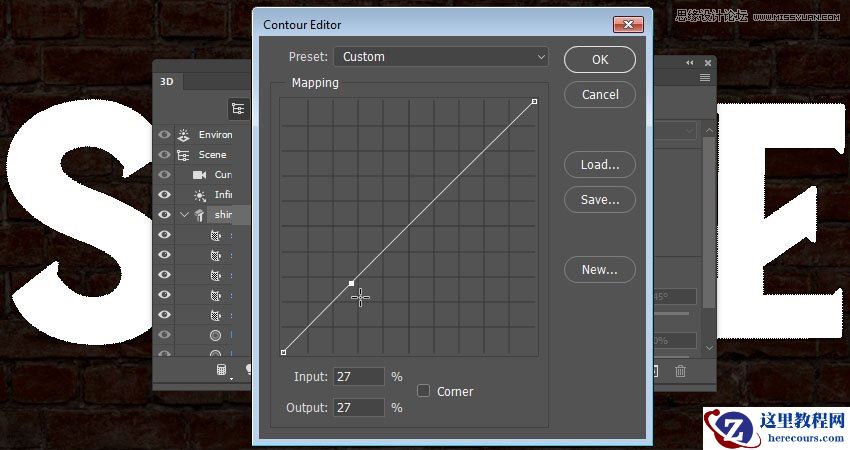Screen dimensions: 850x450
Task: Close the background panel with its X icon
Action: (707, 63)
